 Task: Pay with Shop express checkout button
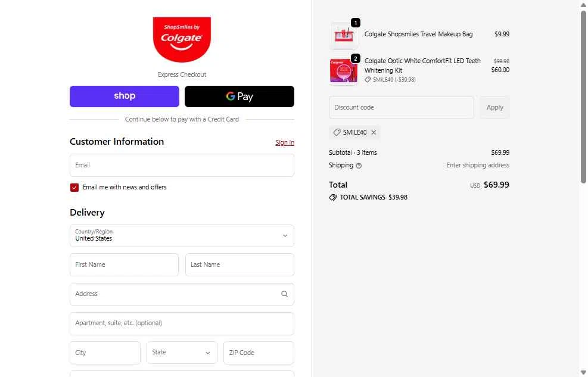125,96
